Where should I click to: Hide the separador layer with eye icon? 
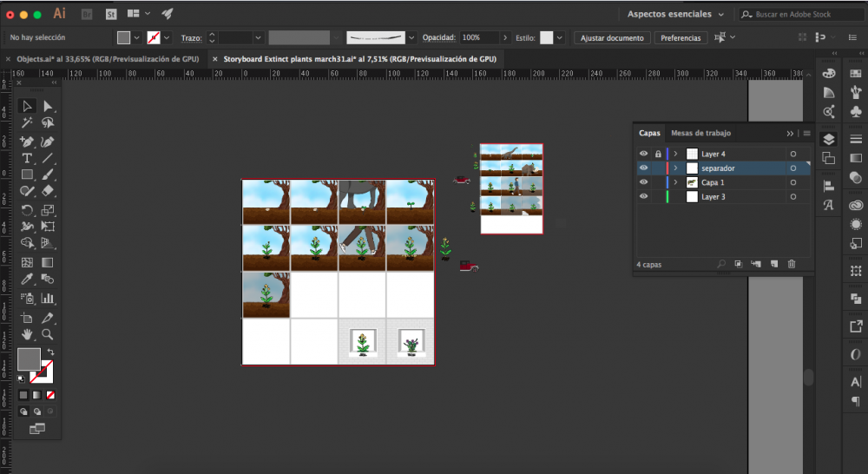pos(644,168)
